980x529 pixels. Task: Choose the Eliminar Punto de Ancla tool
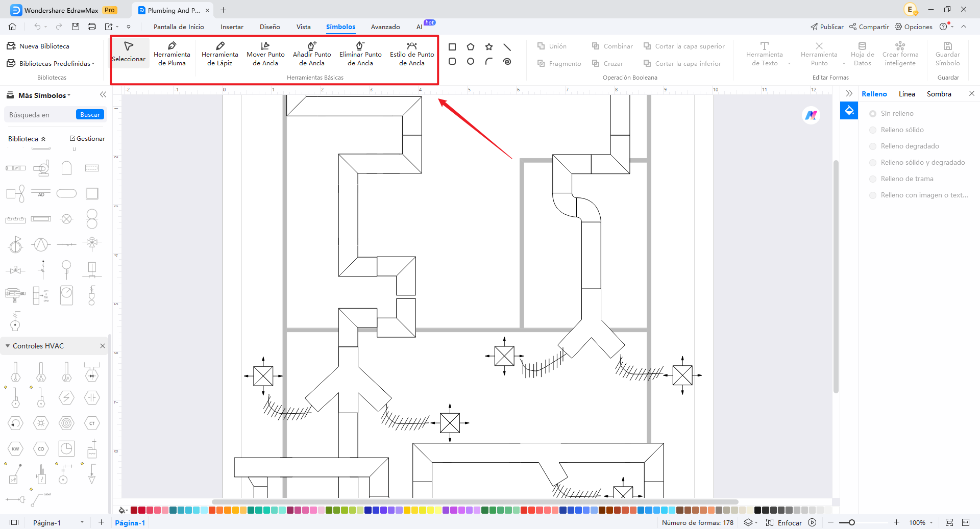click(x=360, y=54)
